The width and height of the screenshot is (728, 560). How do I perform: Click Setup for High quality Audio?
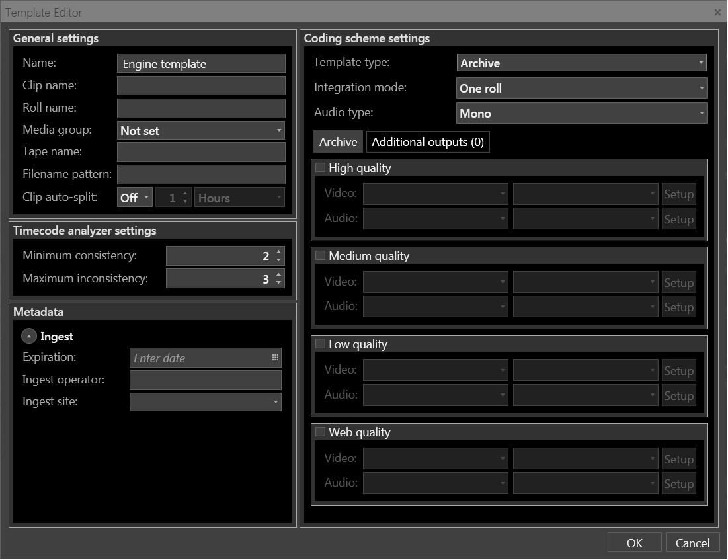tap(678, 219)
